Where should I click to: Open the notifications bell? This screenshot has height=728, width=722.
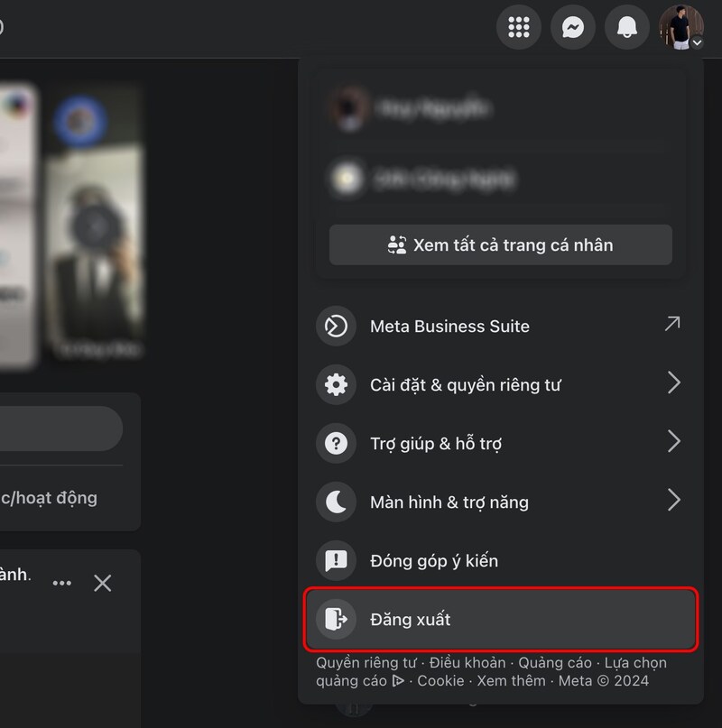626,27
